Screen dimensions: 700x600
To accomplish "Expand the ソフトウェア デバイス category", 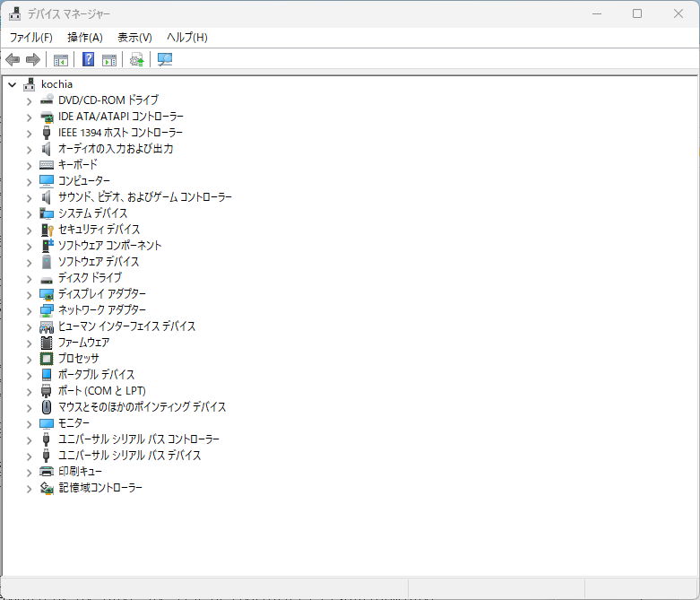I will tap(29, 263).
